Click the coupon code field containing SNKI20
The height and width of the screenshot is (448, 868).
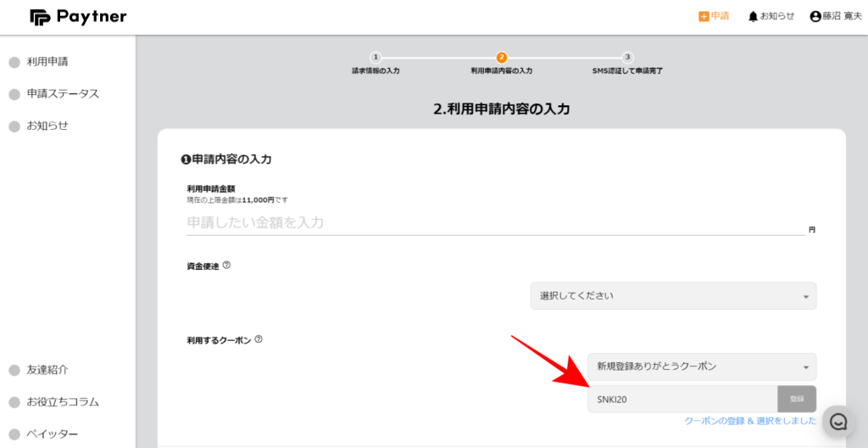[x=682, y=399]
